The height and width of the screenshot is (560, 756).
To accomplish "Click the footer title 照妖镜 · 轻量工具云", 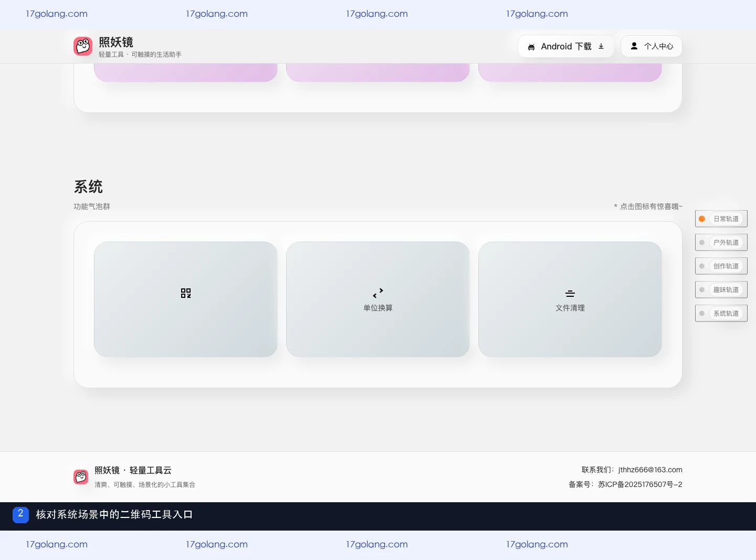I will pos(133,470).
